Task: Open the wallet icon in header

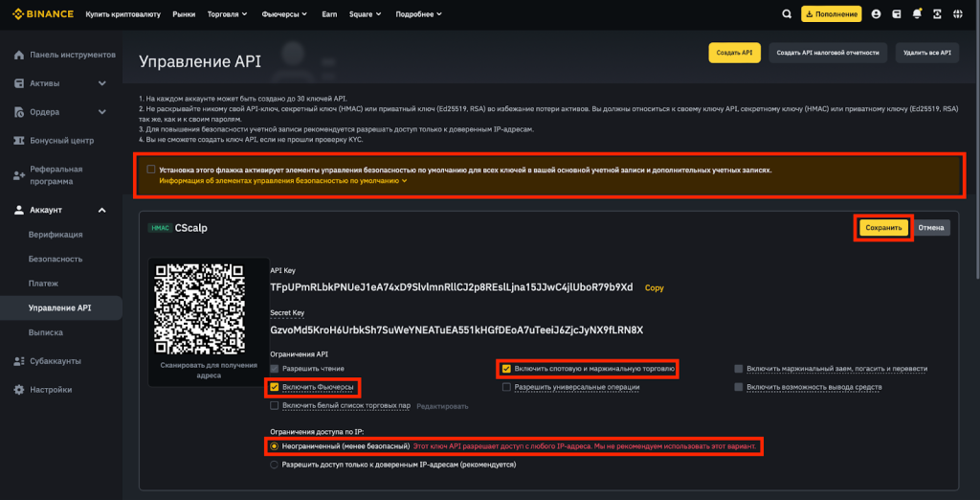Action: click(896, 13)
